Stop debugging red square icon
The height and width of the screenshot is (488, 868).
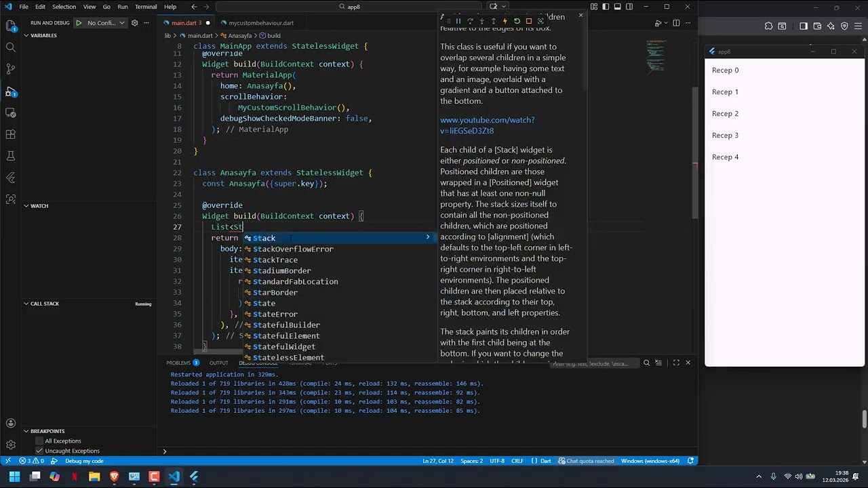pyautogui.click(x=529, y=21)
